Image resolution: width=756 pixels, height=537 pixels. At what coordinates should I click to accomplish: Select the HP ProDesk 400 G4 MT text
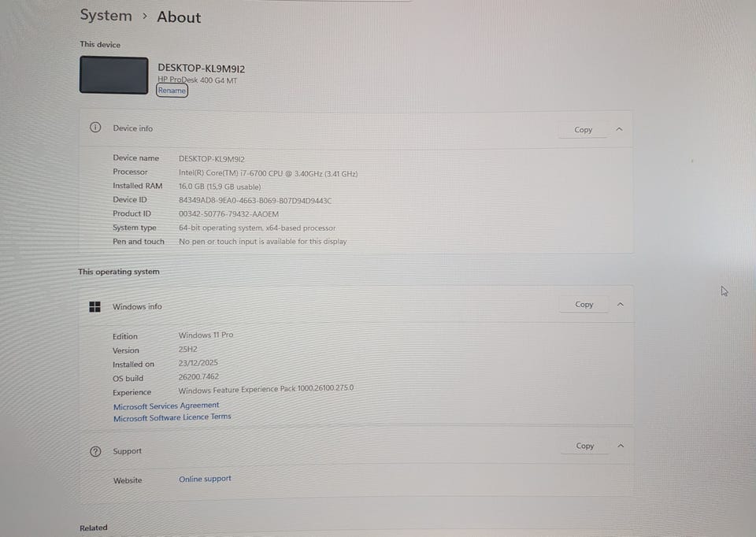click(x=197, y=80)
